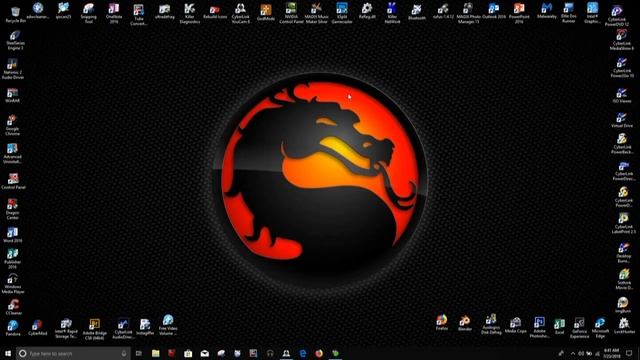The image size is (640, 360).
Task: Open MAGIX Photo Manager 15 shortcut
Action: click(468, 13)
